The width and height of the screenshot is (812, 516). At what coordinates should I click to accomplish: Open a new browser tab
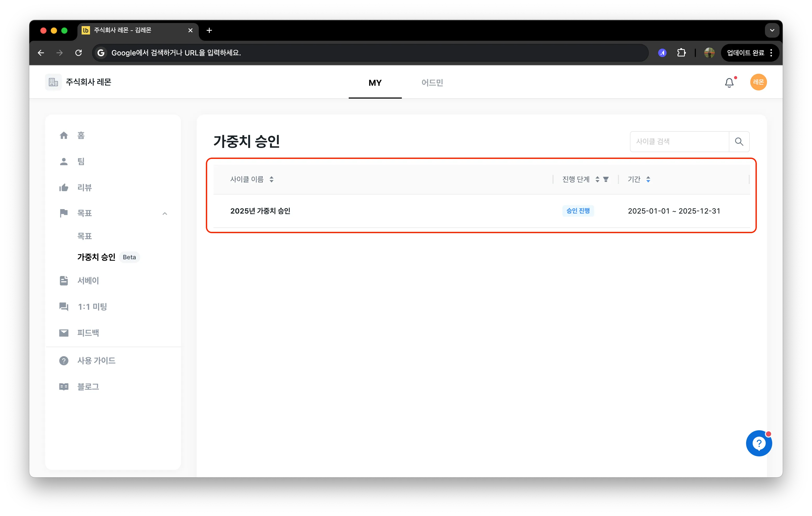[209, 30]
